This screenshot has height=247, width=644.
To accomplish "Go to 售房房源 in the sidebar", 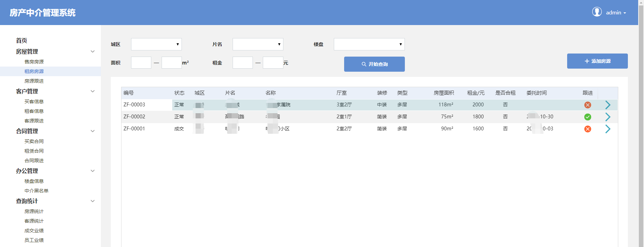I will 34,62.
